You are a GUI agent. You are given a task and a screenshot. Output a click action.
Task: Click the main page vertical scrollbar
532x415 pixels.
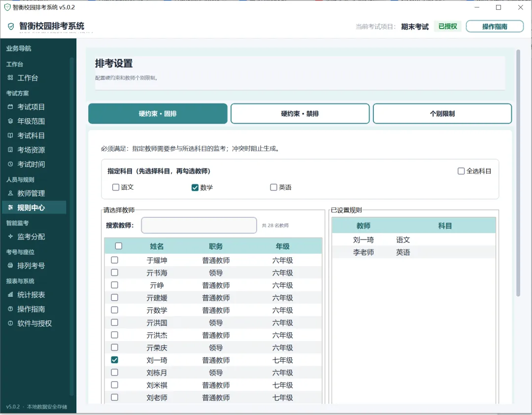coord(518,173)
